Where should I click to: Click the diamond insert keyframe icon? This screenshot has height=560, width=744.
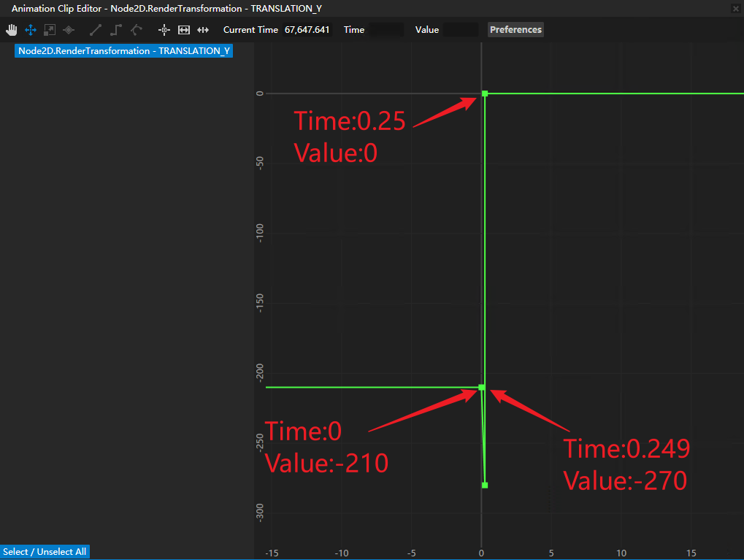coord(69,30)
